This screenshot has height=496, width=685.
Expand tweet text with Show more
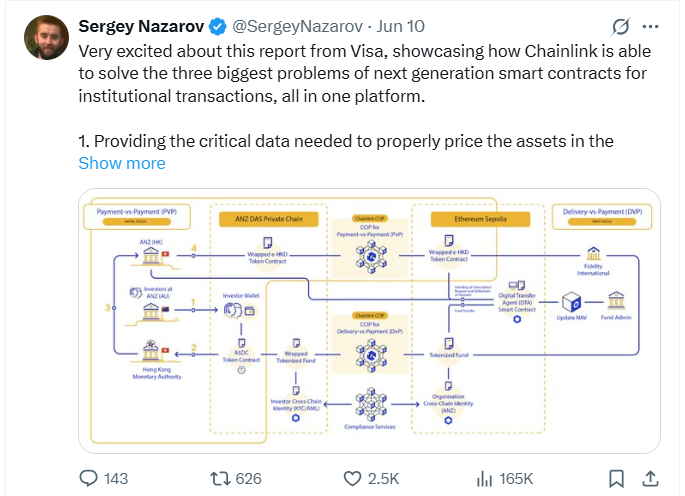(x=122, y=163)
